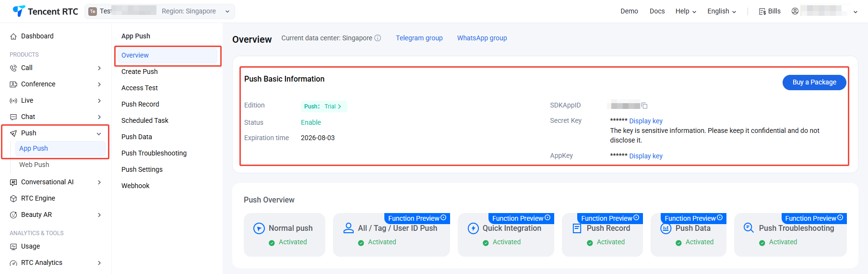The width and height of the screenshot is (868, 274).
Task: Click the Conference icon in sidebar
Action: tap(13, 84)
